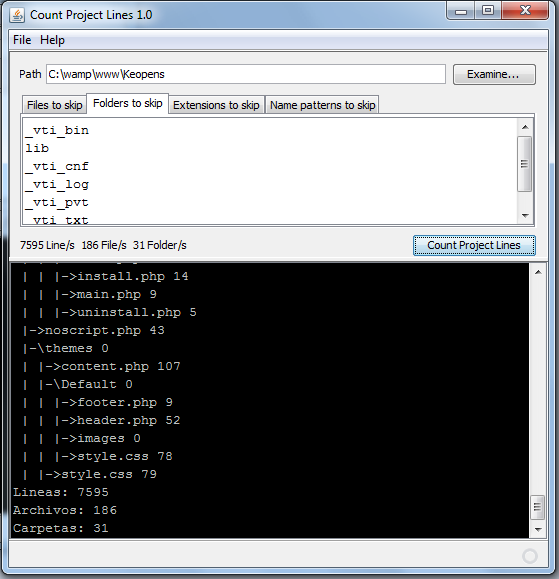The image size is (559, 579).
Task: Open the Help menu
Action: click(52, 40)
